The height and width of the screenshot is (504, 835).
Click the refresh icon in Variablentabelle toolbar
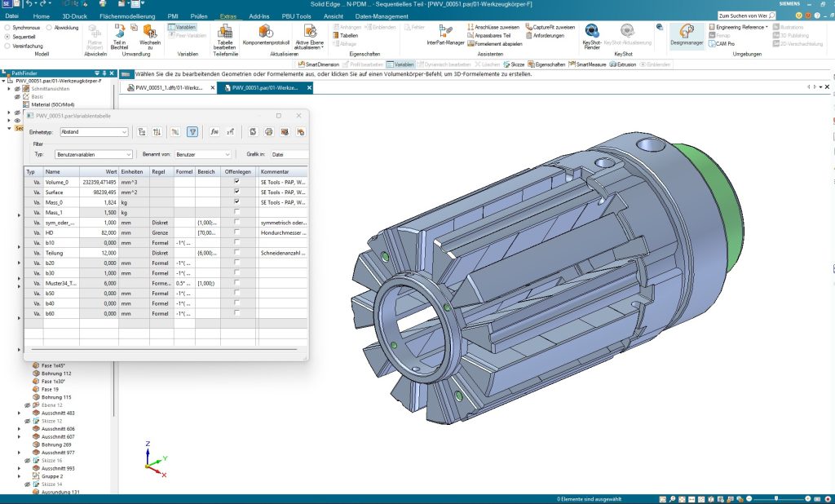253,131
